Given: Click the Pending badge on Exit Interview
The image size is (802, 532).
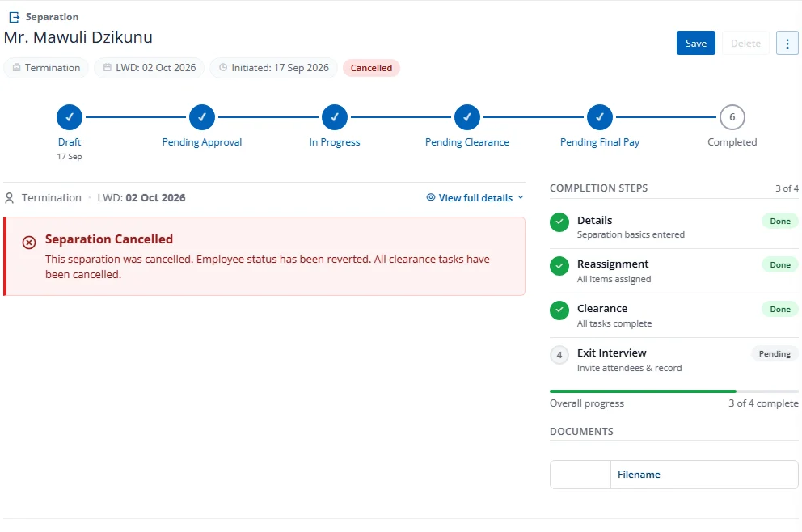Looking at the screenshot, I should pos(775,354).
